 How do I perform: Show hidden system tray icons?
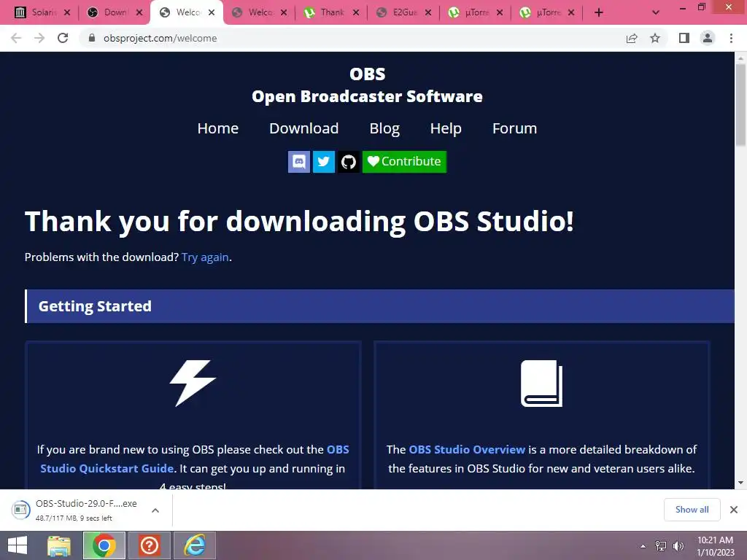643,546
